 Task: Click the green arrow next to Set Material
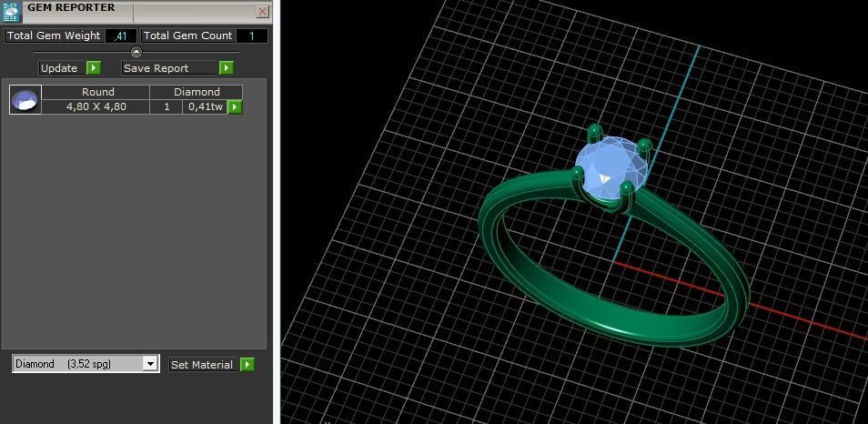(247, 365)
